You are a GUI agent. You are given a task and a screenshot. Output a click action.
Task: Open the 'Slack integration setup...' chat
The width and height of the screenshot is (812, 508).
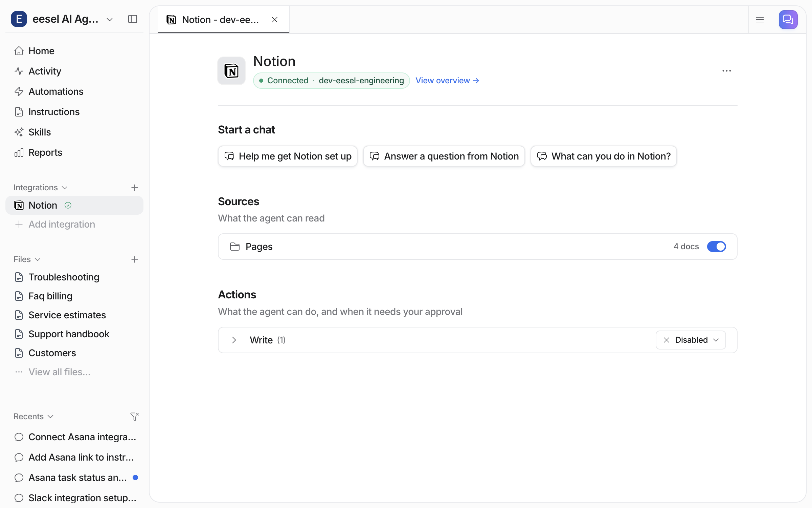click(74, 498)
